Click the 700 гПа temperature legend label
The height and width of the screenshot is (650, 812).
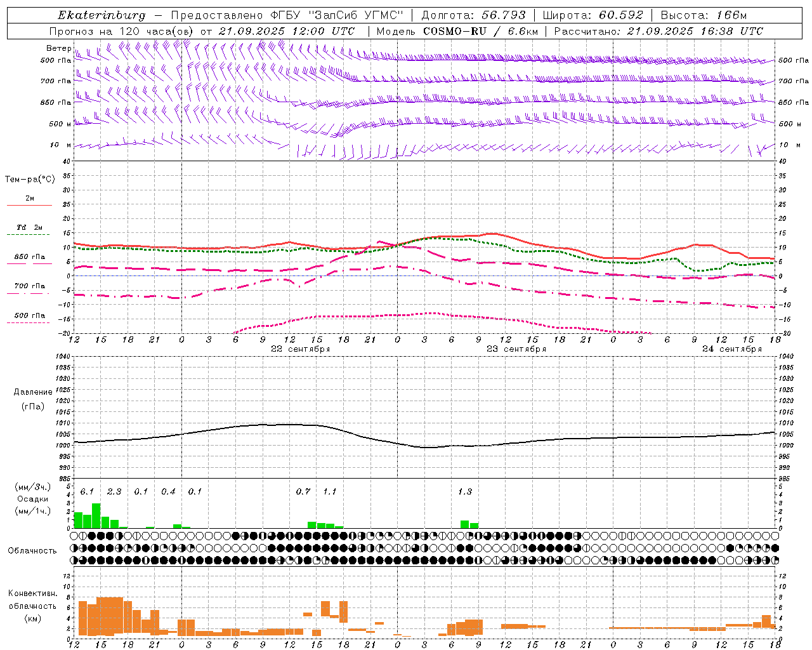coord(30,286)
